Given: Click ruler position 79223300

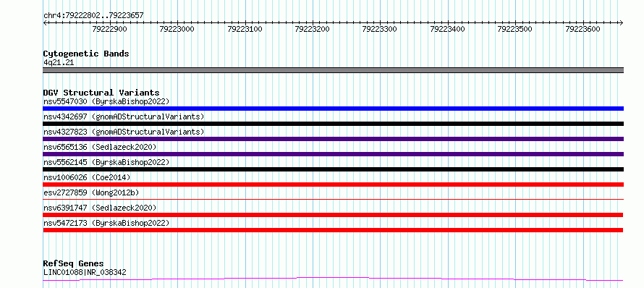Looking at the screenshot, I should tap(380, 29).
